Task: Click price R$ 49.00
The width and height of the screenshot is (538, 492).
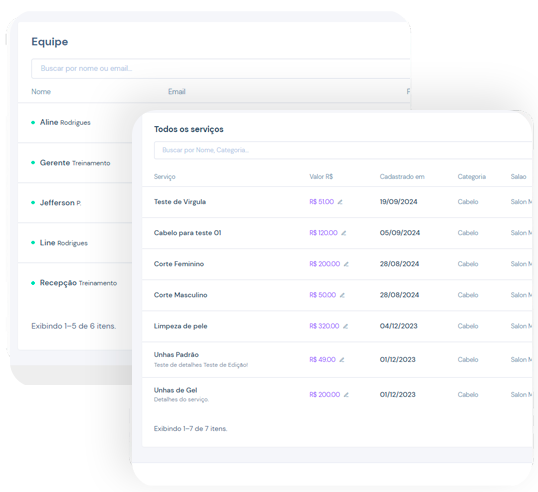Action: pos(322,360)
